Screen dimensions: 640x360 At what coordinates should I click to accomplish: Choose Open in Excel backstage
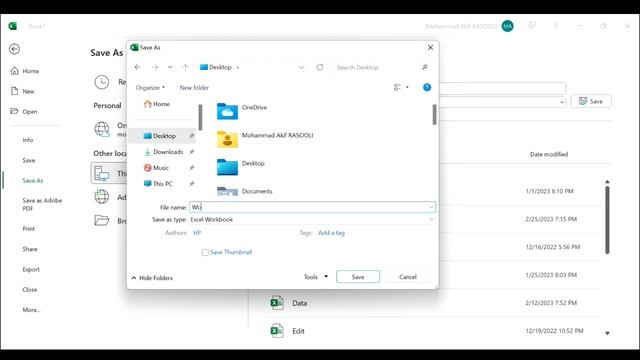tap(24, 111)
